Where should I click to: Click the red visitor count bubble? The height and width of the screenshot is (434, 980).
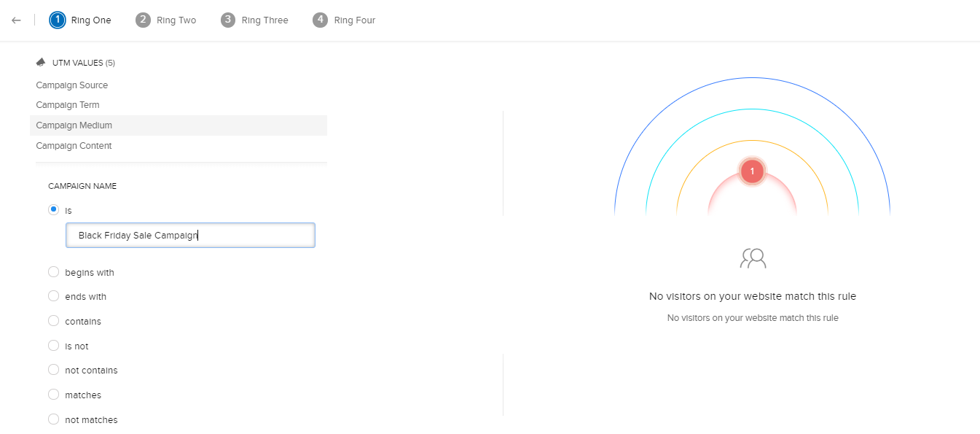click(x=752, y=171)
